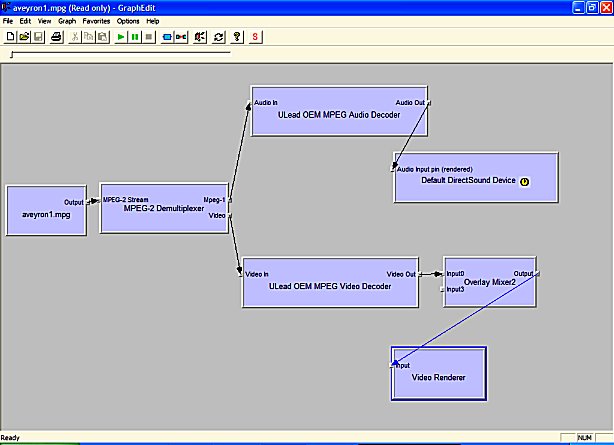Open the Edit menu
The height and width of the screenshot is (445, 614).
coord(25,21)
